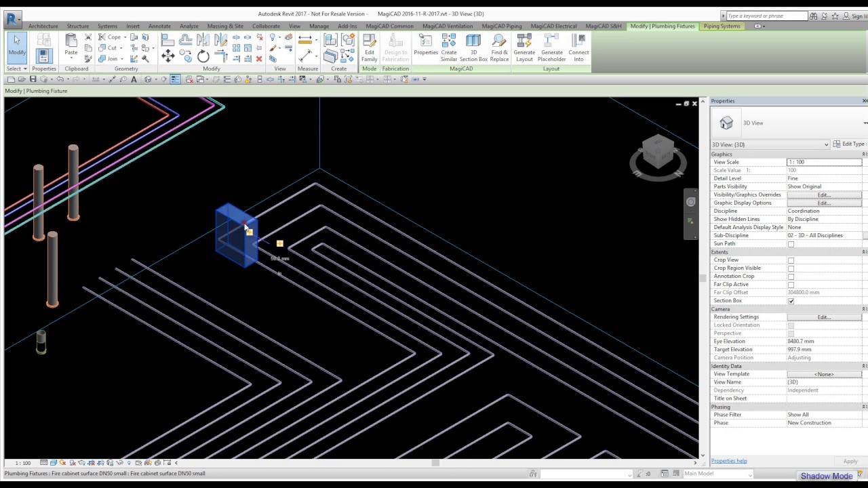Image resolution: width=868 pixels, height=488 pixels.
Task: Click the search binoculars icon in title bar
Action: pos(814,16)
